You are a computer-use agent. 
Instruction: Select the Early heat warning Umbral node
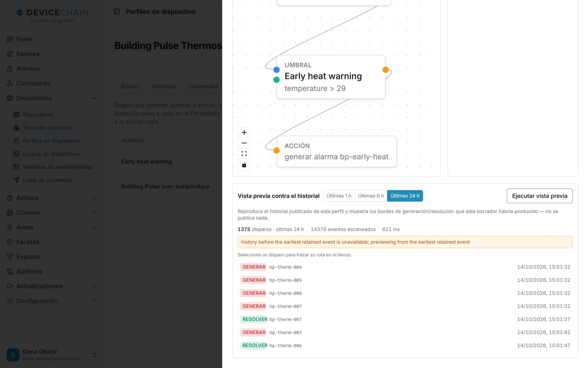pos(331,77)
